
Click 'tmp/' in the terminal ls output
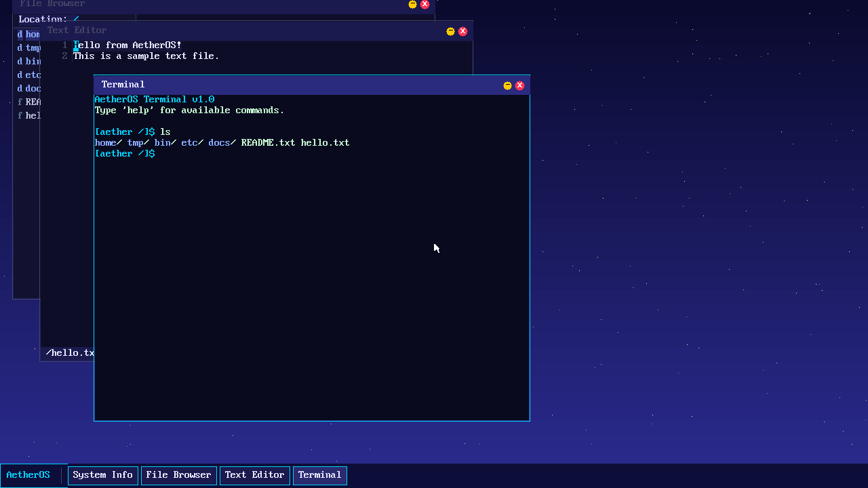pyautogui.click(x=138, y=143)
